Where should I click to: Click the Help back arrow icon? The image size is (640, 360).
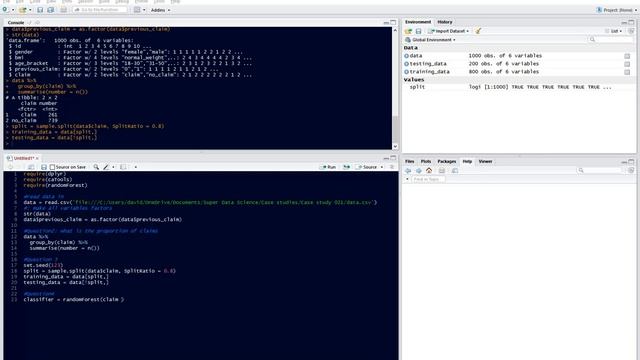[x=408, y=171]
